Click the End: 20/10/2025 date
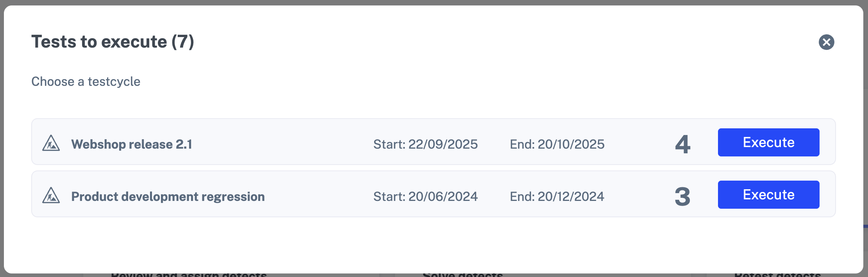Viewport: 868px width, 277px height. pos(557,144)
